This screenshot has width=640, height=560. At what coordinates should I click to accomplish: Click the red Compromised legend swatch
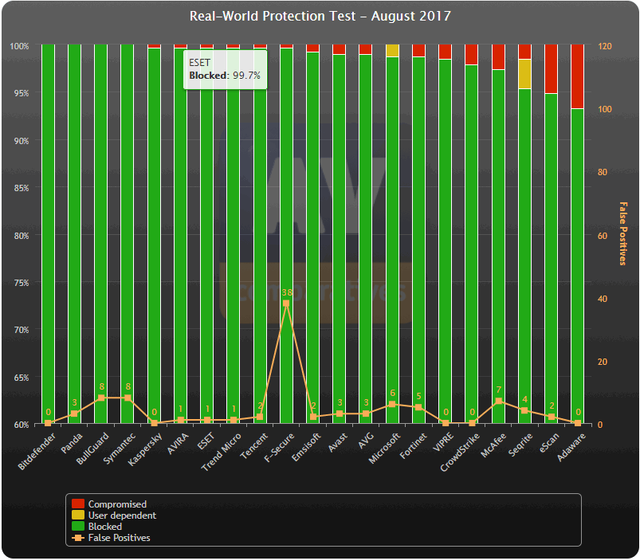pos(78,504)
